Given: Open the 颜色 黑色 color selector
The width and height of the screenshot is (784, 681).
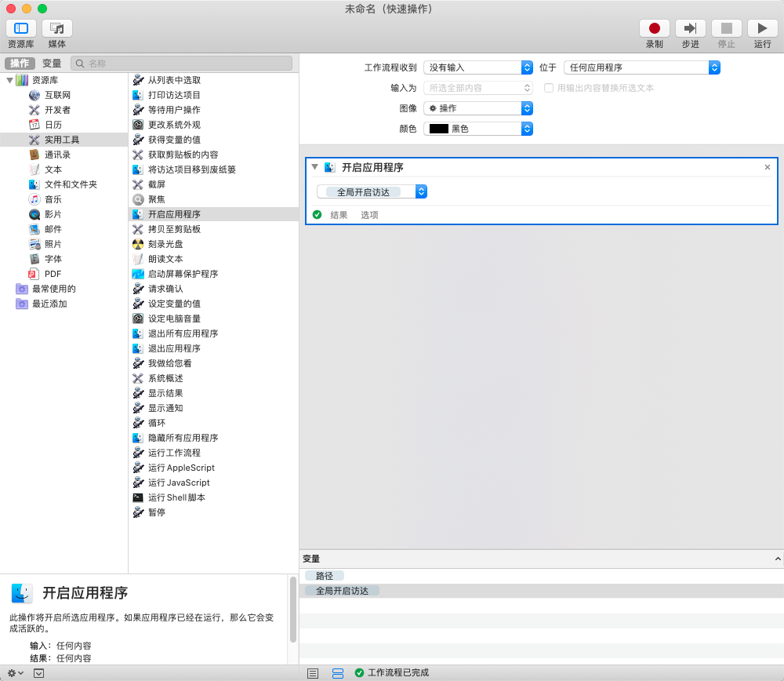Looking at the screenshot, I should pyautogui.click(x=477, y=129).
